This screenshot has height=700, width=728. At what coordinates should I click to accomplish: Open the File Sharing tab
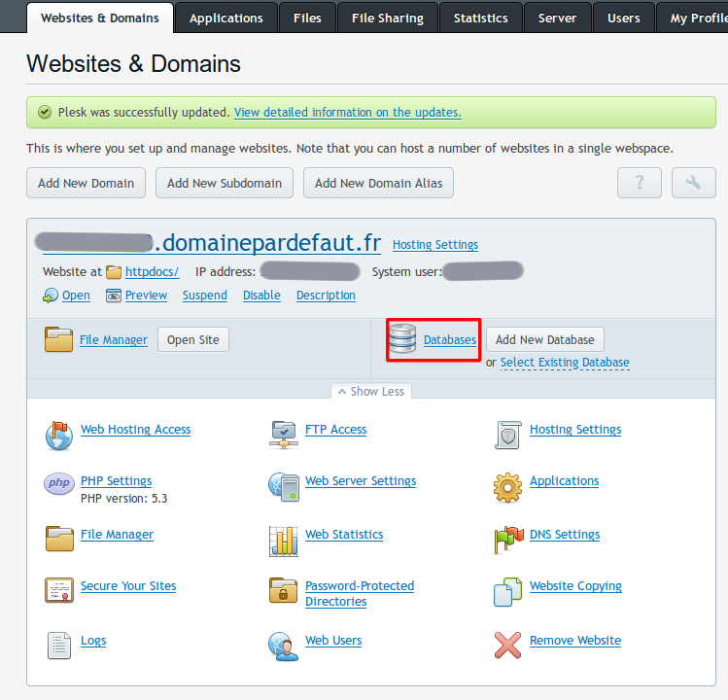(388, 17)
